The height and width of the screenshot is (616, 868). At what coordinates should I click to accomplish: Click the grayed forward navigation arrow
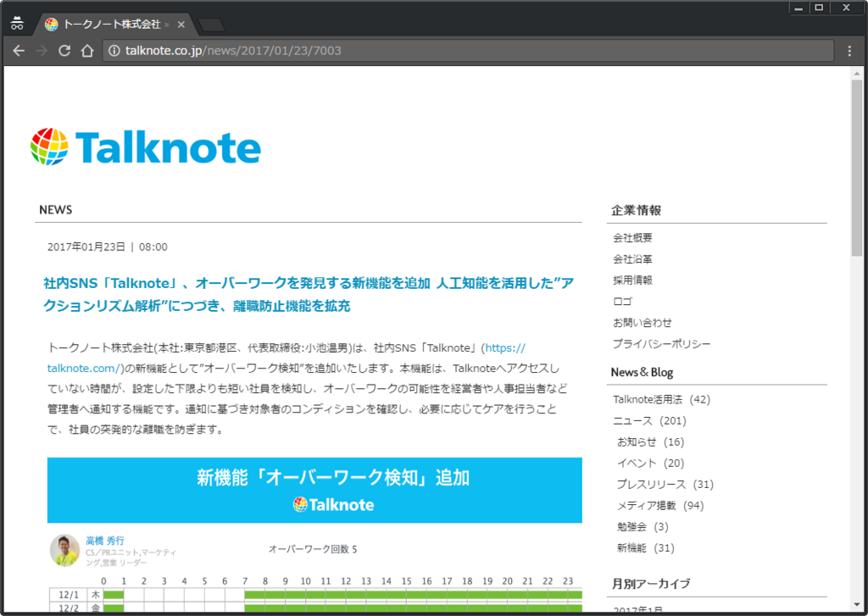(x=42, y=51)
